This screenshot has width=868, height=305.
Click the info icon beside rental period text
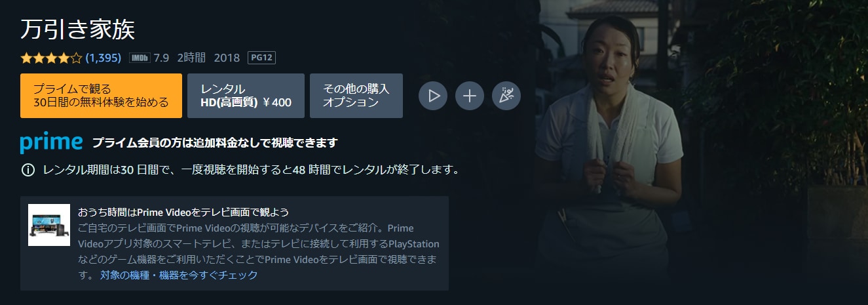pyautogui.click(x=28, y=170)
